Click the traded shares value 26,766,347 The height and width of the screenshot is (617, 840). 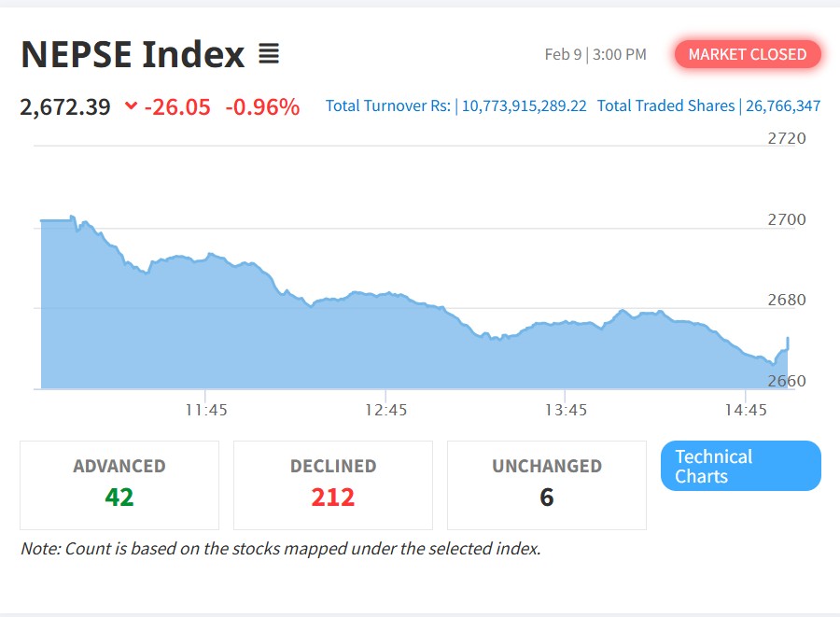[x=783, y=106]
